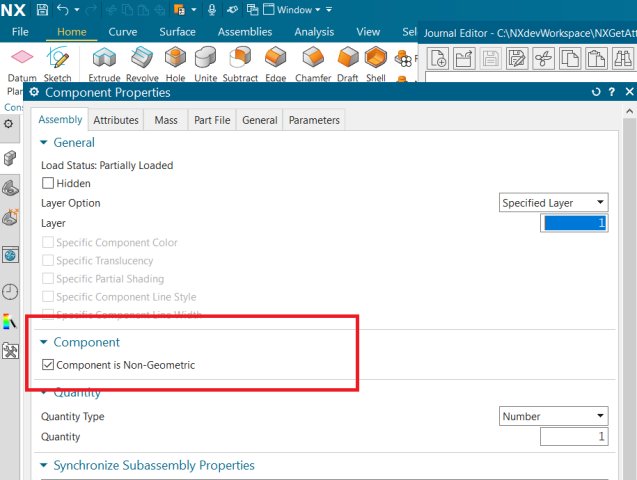Screen dimensions: 637x480
Task: Select the Revolve tool
Action: 142,64
